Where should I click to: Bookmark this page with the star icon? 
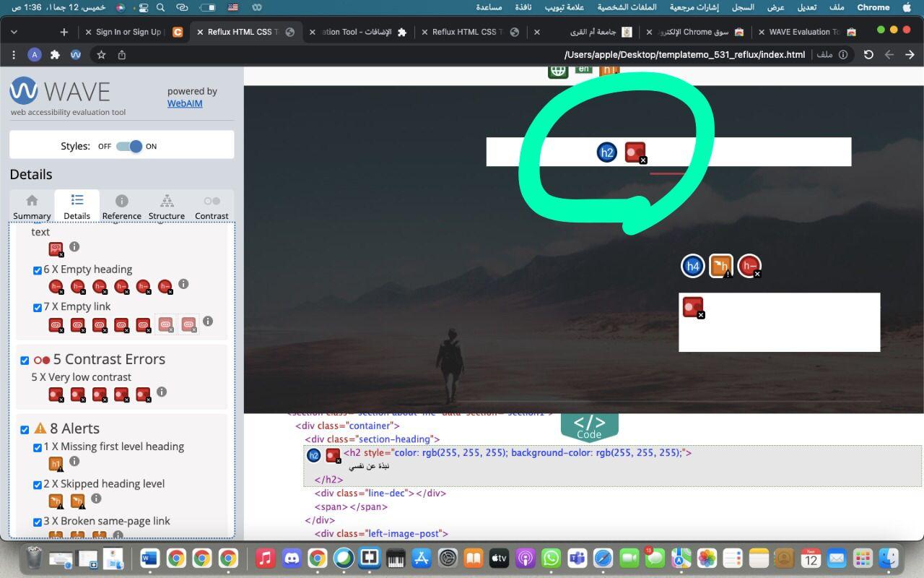point(101,54)
